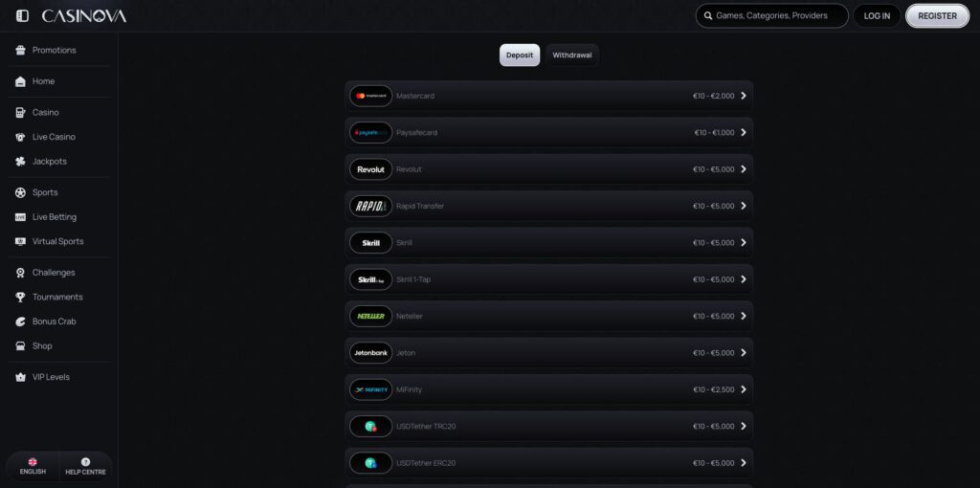The width and height of the screenshot is (980, 488).
Task: Click the Tournaments trophy icon
Action: [21, 297]
